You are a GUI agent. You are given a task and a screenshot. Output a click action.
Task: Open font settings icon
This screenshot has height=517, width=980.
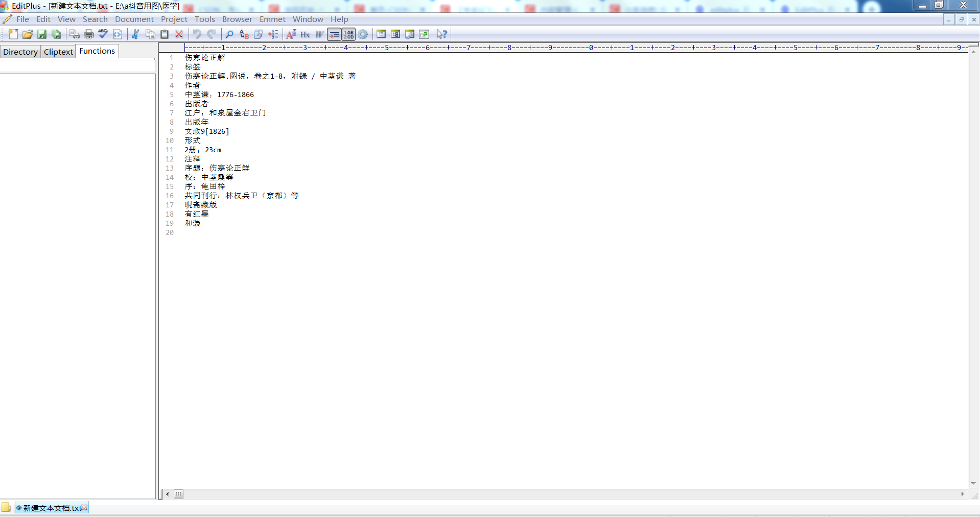tap(291, 34)
